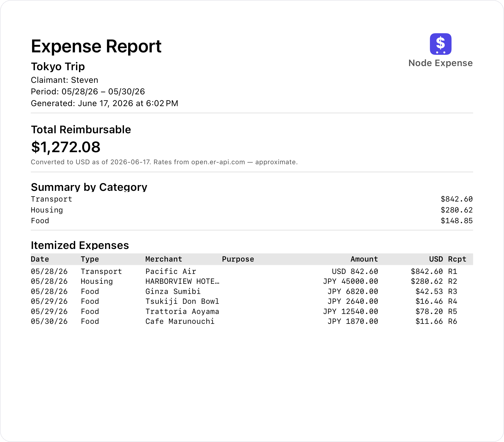Select the Housing summary row label
This screenshot has height=442, width=504.
47,210
